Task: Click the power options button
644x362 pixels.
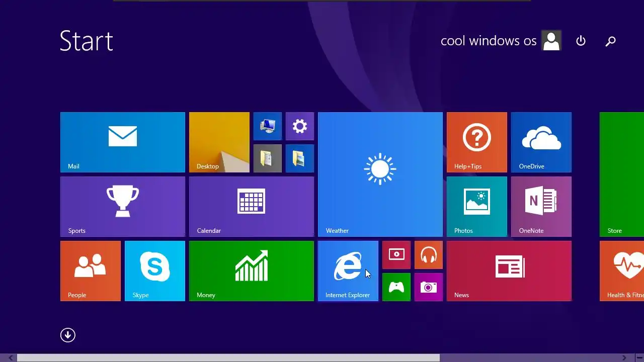Action: tap(581, 41)
